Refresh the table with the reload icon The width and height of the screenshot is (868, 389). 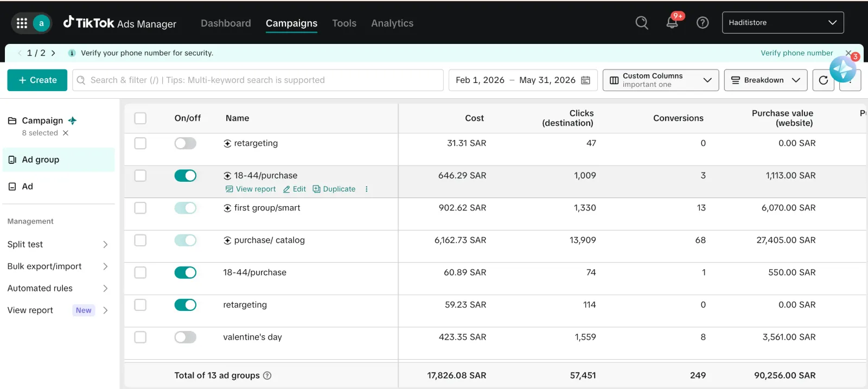[x=823, y=80]
